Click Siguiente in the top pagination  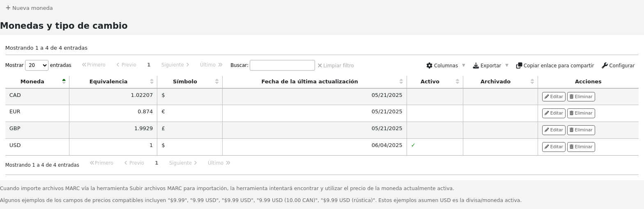[175, 65]
